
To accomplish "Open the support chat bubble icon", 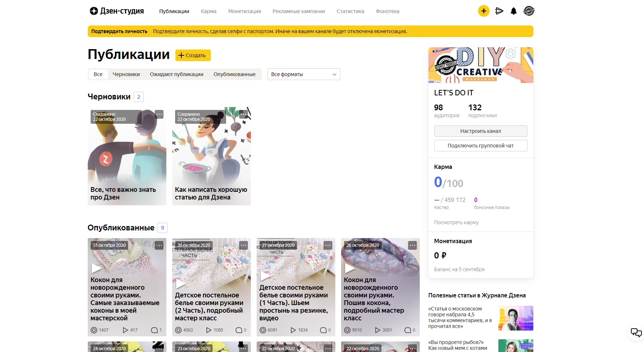I will pos(636,332).
